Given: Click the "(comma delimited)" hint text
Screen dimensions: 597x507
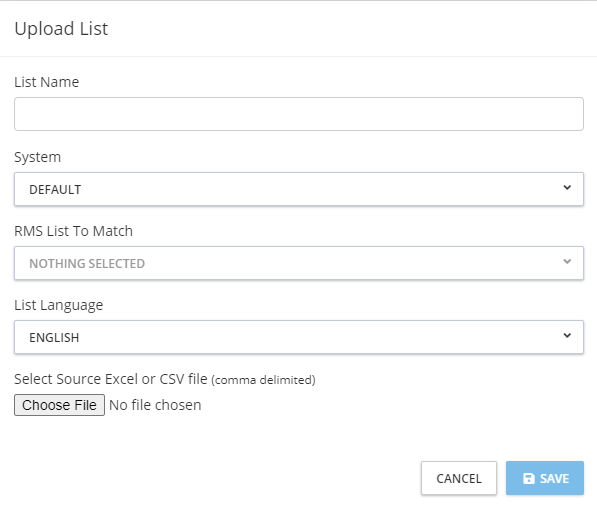Looking at the screenshot, I should point(263,380).
